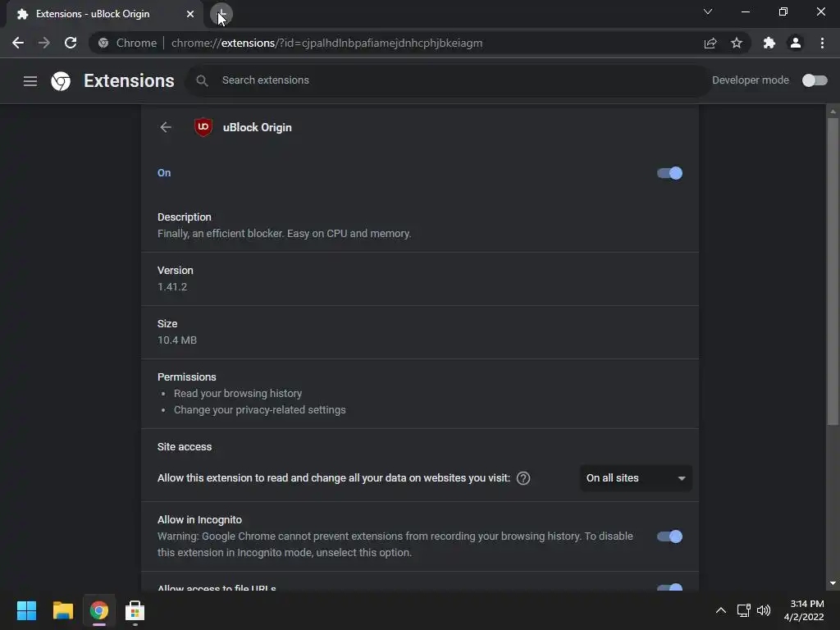Open the On all sites dropdown
840x630 pixels.
636,478
